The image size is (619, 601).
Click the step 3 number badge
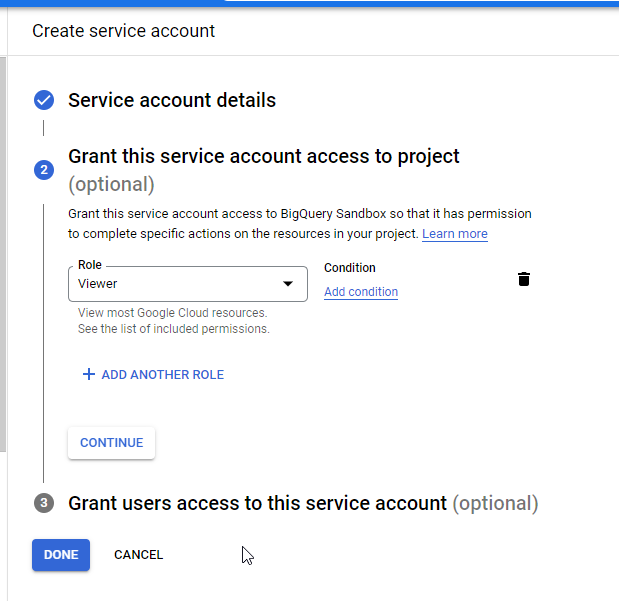(43, 503)
